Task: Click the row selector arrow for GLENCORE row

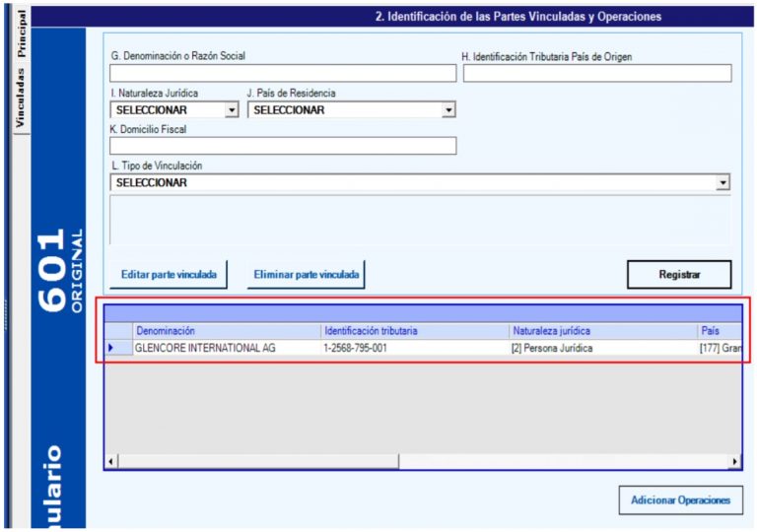Action: click(x=110, y=348)
